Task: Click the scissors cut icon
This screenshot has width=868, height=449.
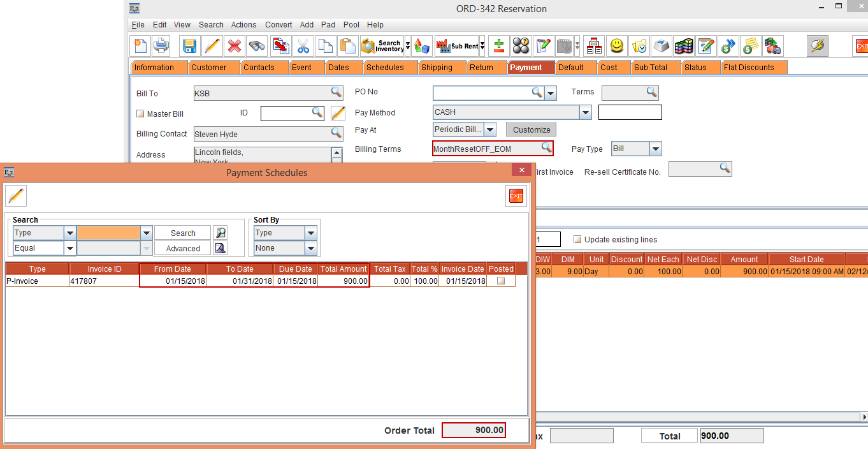Action: point(303,46)
